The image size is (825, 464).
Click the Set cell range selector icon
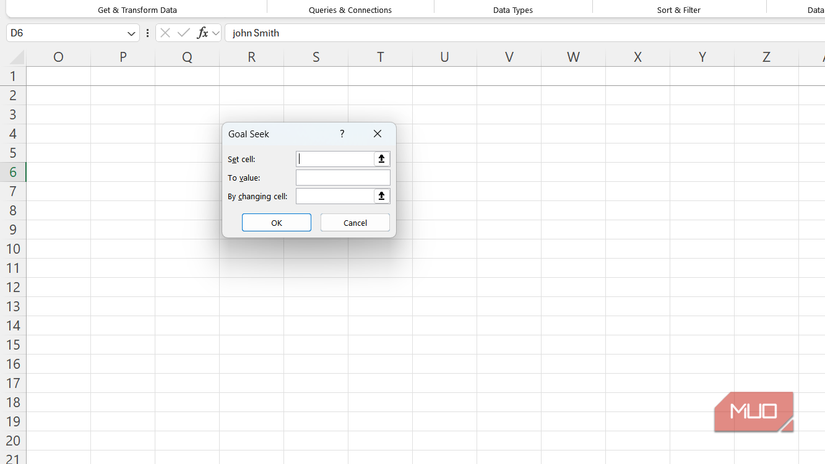[x=381, y=159]
